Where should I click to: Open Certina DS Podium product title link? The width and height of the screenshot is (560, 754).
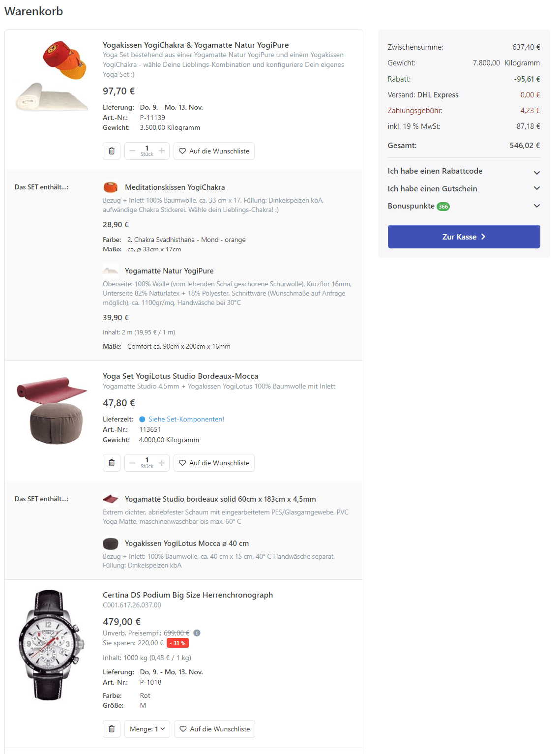(x=187, y=595)
